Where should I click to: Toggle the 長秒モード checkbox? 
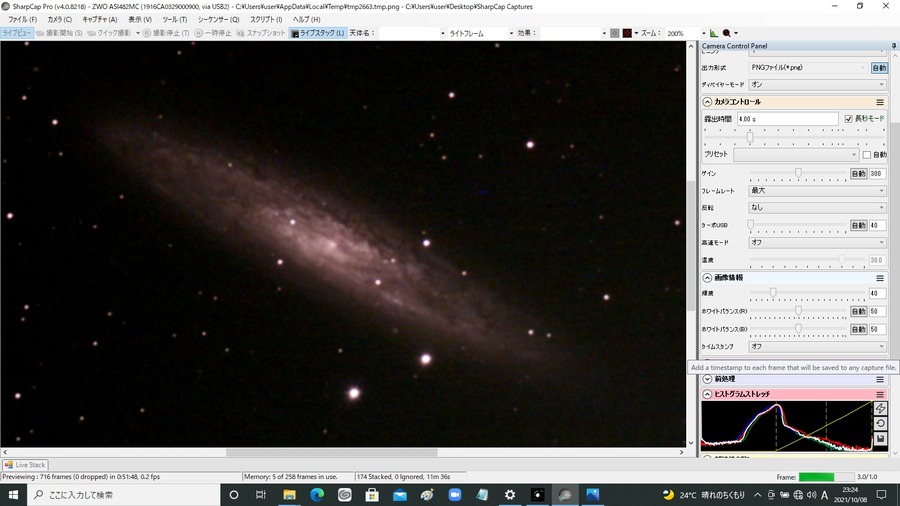(848, 119)
